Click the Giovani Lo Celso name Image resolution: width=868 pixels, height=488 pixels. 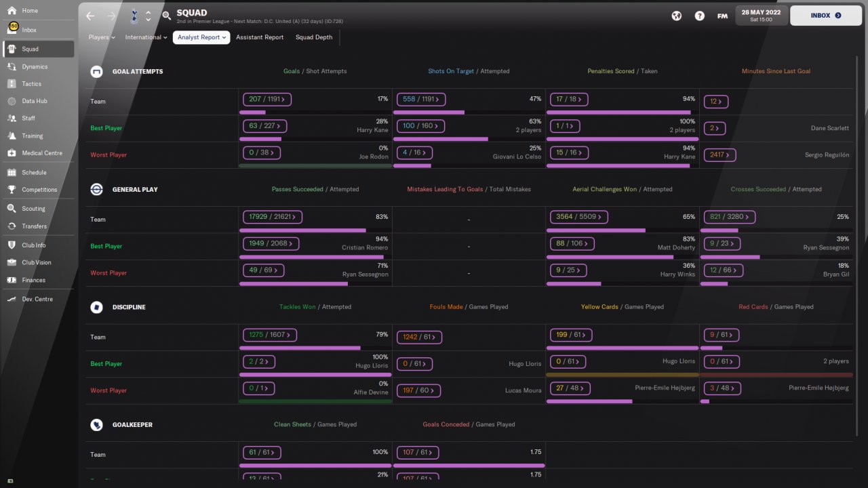click(x=517, y=157)
